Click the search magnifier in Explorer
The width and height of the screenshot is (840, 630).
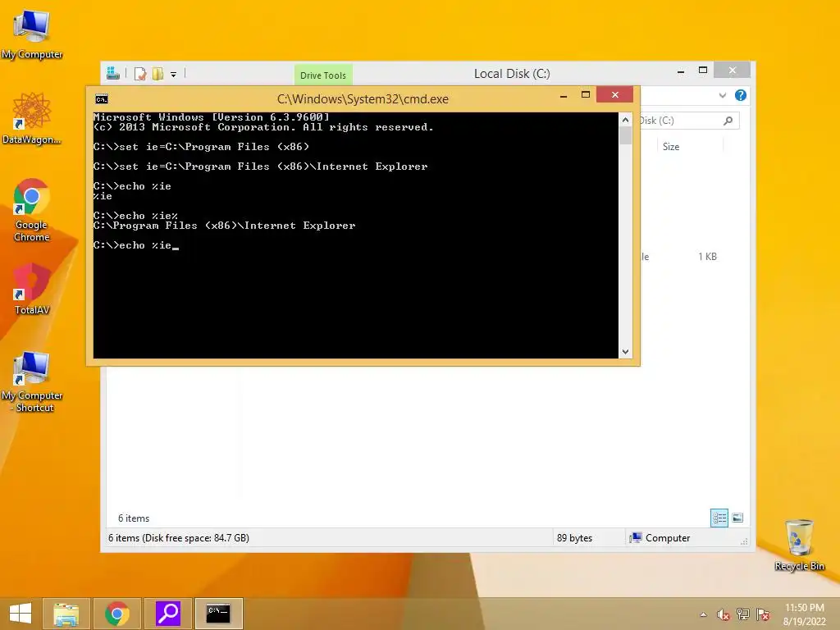pyautogui.click(x=728, y=121)
